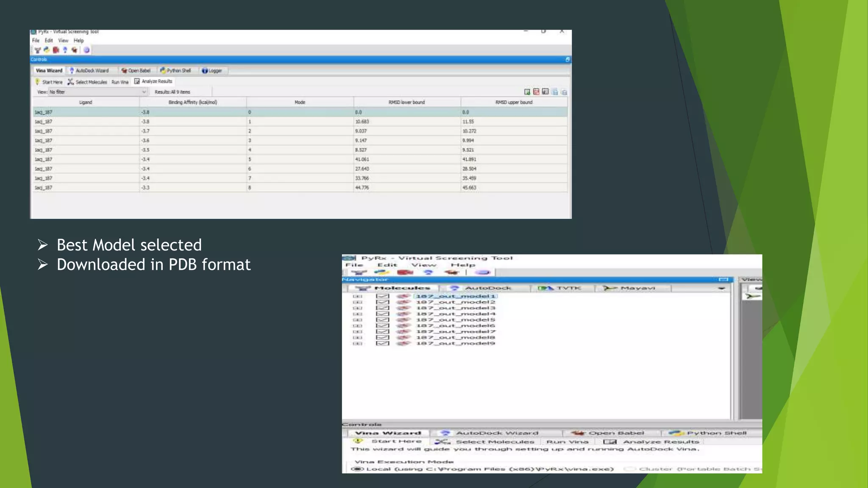This screenshot has width=868, height=488.
Task: Expand the 187_out_model4 tree node
Action: 357,314
